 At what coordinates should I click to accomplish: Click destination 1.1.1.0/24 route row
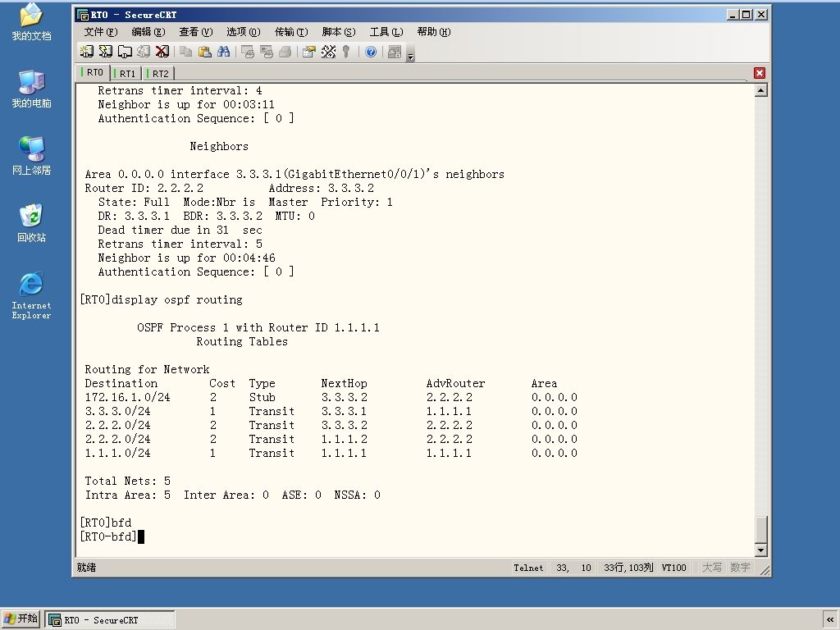coord(331,453)
